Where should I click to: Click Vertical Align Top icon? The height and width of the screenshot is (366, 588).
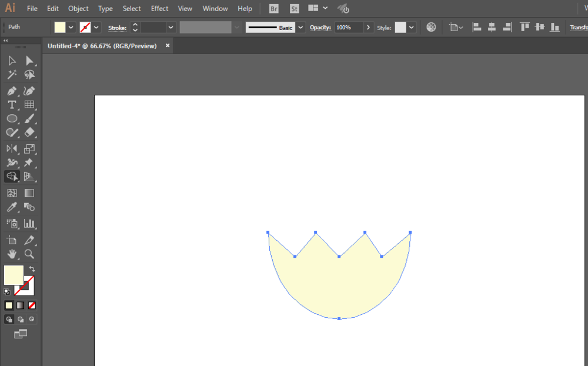pyautogui.click(x=524, y=27)
